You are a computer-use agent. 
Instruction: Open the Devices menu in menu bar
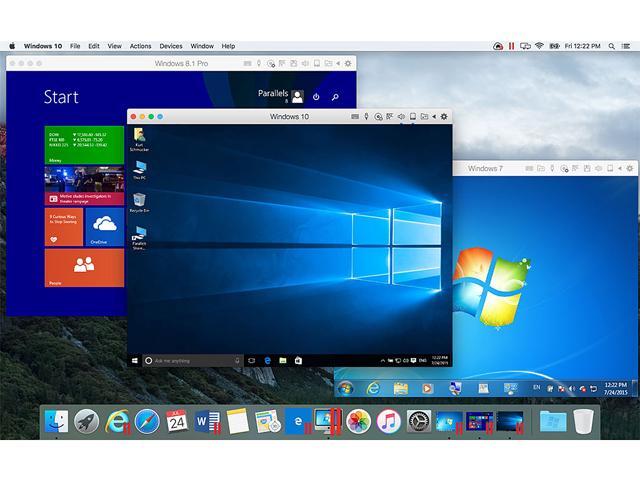pos(171,46)
